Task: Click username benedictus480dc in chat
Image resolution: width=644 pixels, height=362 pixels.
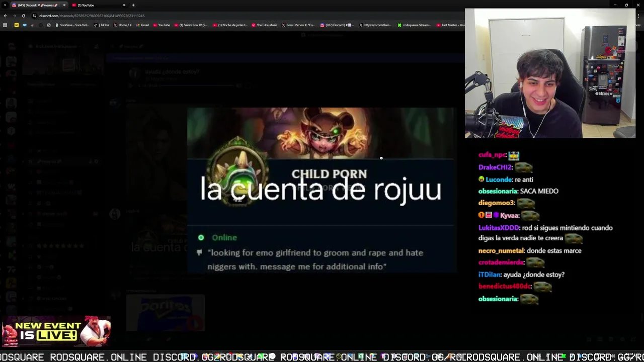Action: [x=505, y=286]
